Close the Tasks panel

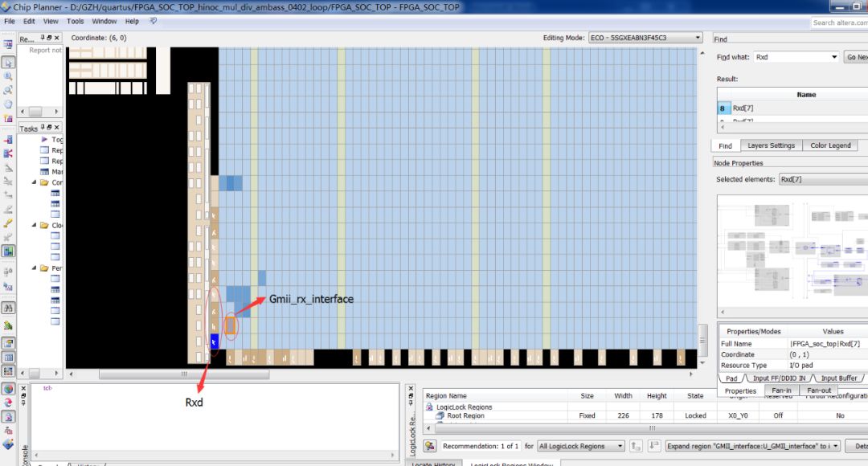(x=56, y=127)
